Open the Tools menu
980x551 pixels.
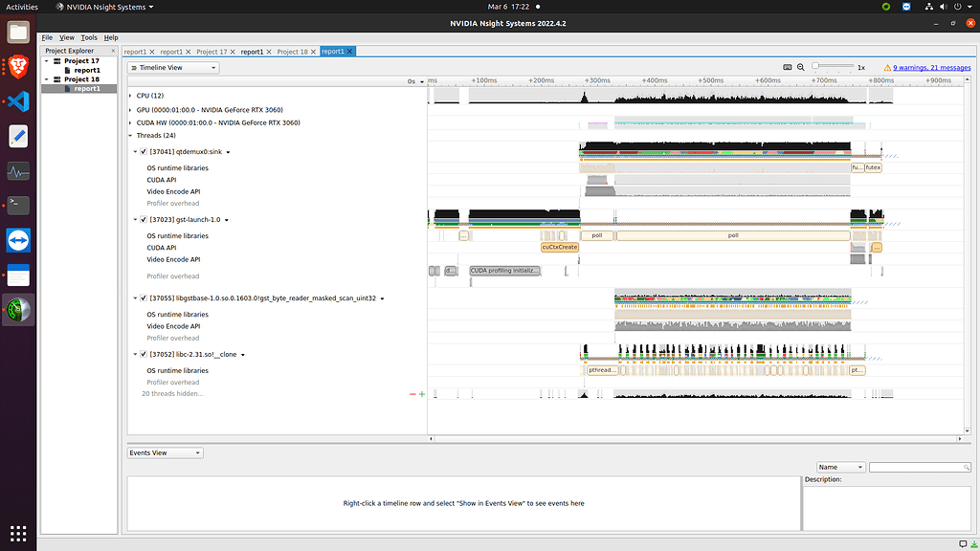click(88, 36)
